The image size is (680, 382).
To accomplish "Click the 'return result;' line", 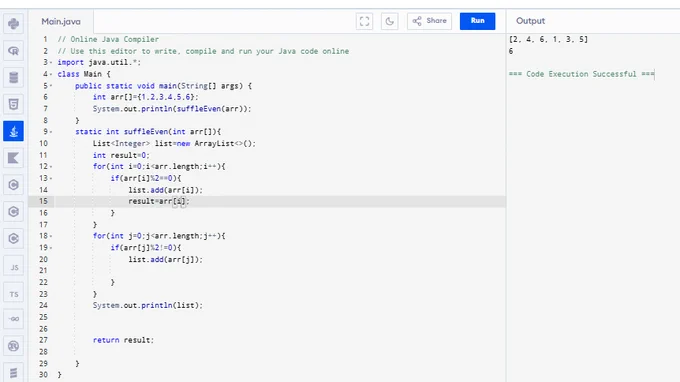I will coord(123,340).
